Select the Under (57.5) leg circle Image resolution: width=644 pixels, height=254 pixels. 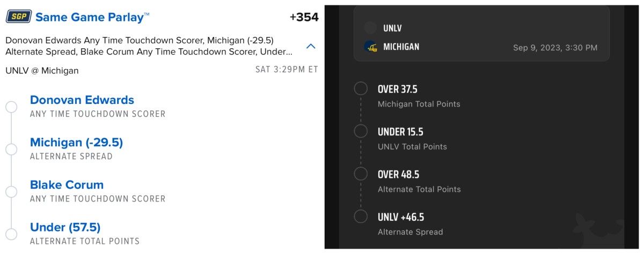(x=11, y=234)
